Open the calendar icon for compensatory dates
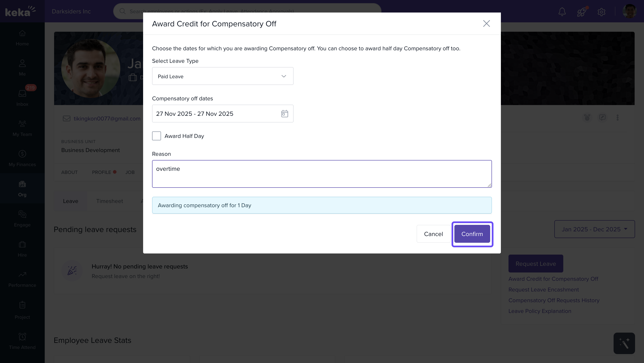644x363 pixels. (x=284, y=114)
